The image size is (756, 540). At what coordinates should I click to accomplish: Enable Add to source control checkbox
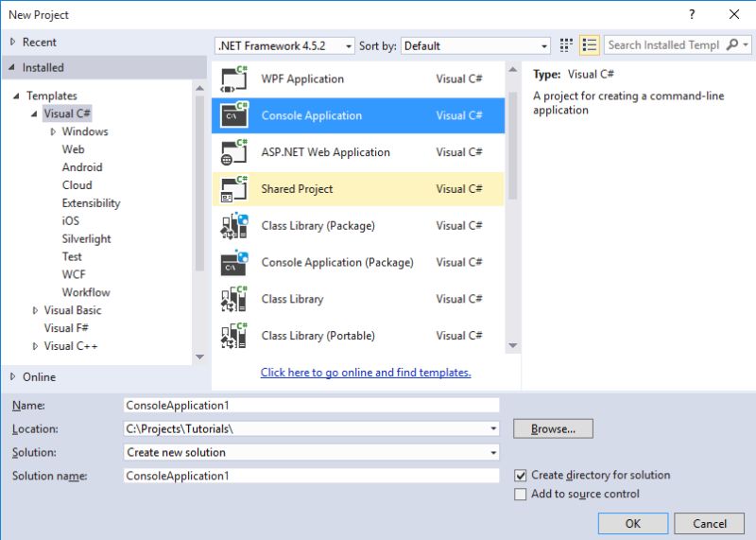pyautogui.click(x=521, y=495)
